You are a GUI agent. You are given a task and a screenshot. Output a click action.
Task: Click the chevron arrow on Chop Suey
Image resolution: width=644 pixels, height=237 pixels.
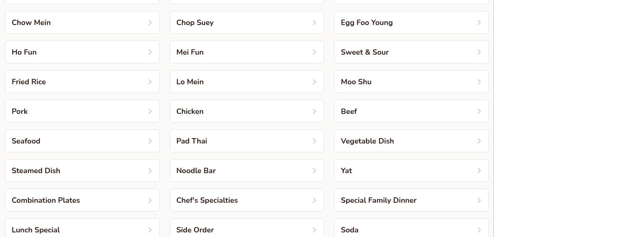point(314,23)
